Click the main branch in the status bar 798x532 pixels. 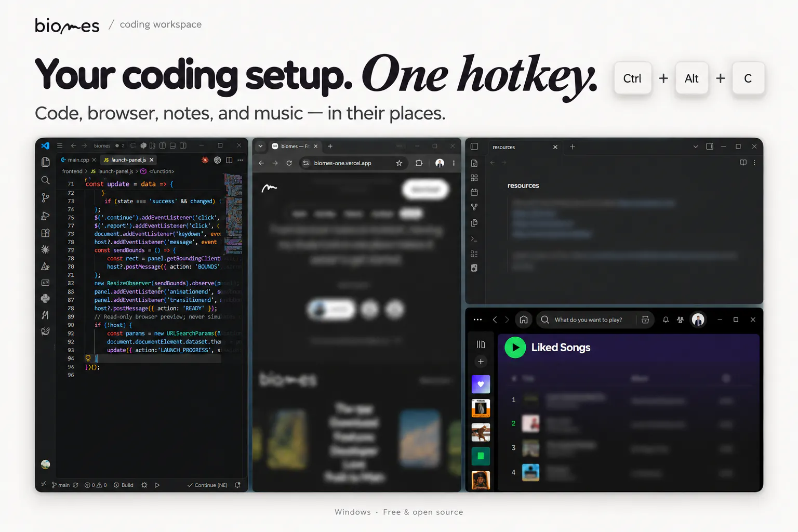61,485
